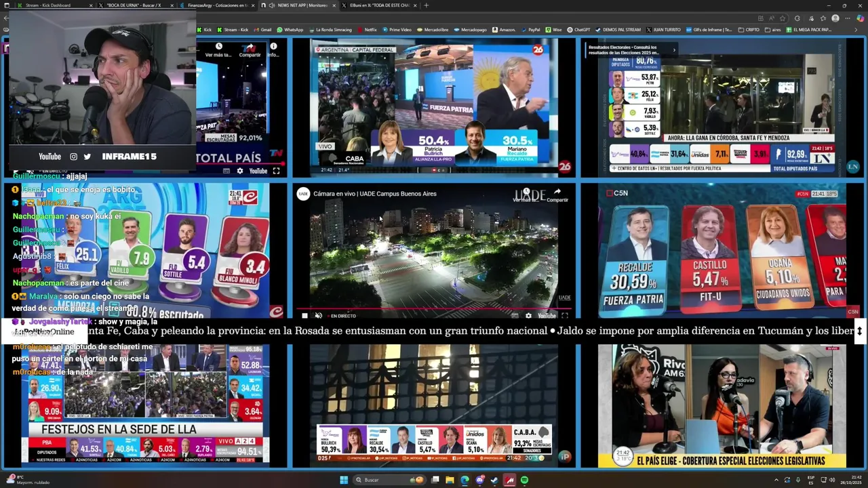Open the WhatsApp bookmark
The height and width of the screenshot is (488, 868).
(290, 30)
